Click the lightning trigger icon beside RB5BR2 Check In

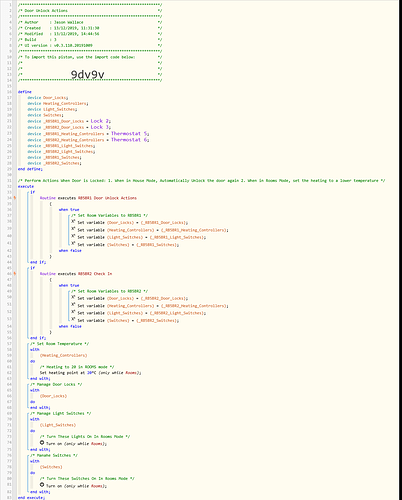point(14,274)
